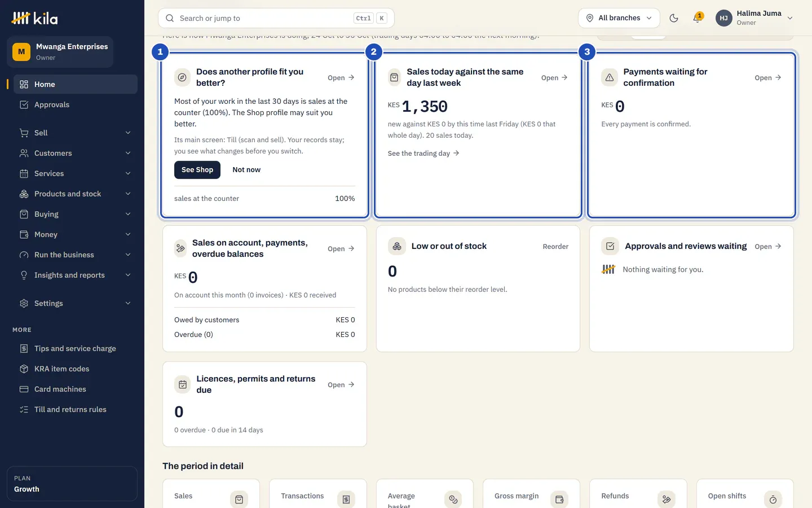Expand the Money sidebar section
812x508 pixels.
(76, 234)
